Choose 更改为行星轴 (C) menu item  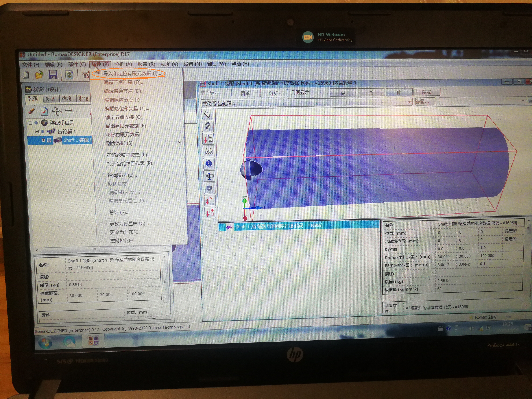tap(129, 224)
